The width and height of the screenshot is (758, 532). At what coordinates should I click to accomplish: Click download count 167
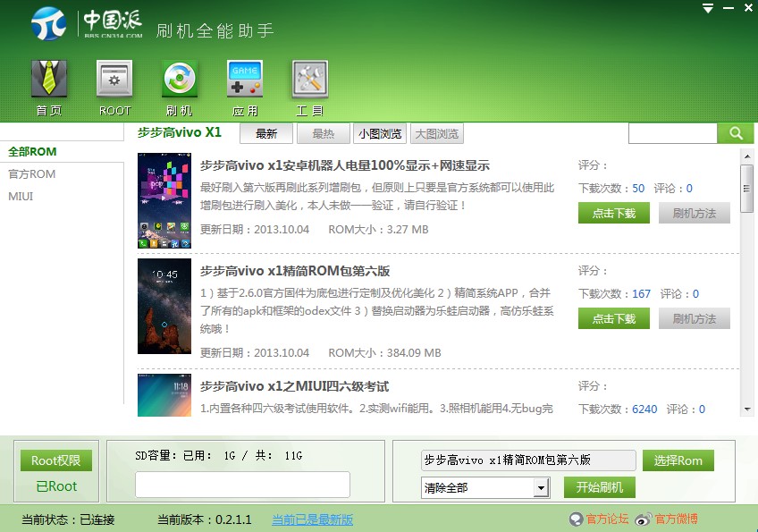point(641,294)
